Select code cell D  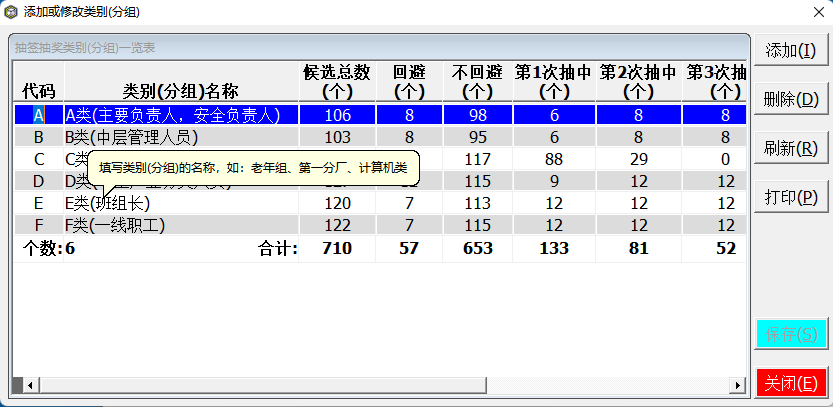tap(38, 182)
